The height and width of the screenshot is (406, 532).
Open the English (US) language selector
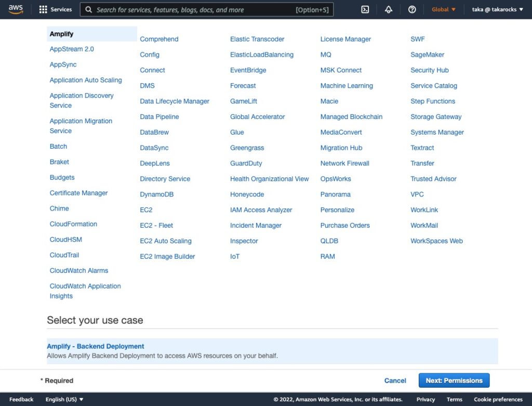coord(64,399)
